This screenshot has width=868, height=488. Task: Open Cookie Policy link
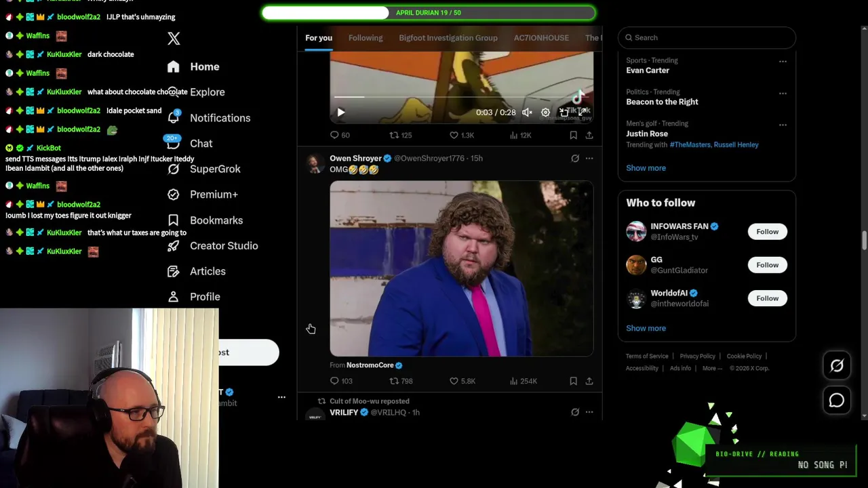pyautogui.click(x=744, y=357)
